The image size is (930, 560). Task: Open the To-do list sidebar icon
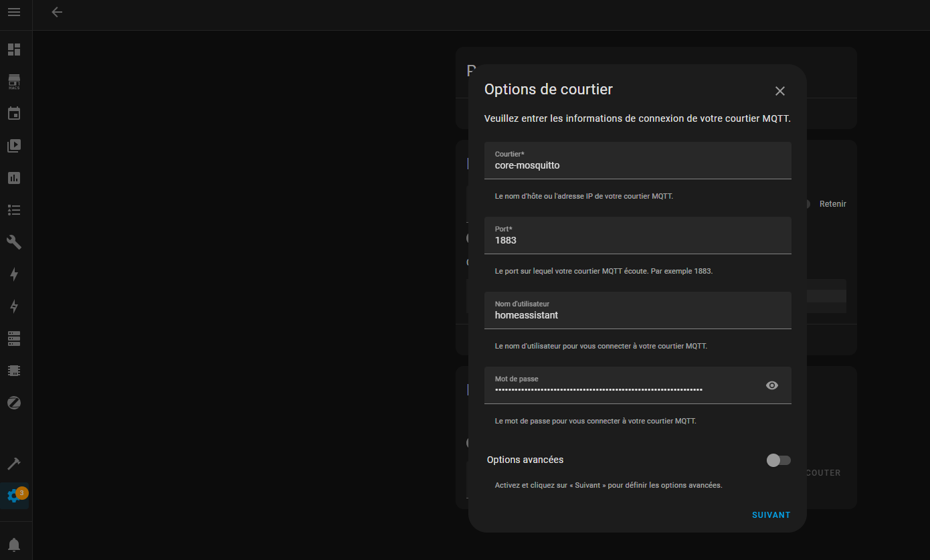(x=14, y=210)
